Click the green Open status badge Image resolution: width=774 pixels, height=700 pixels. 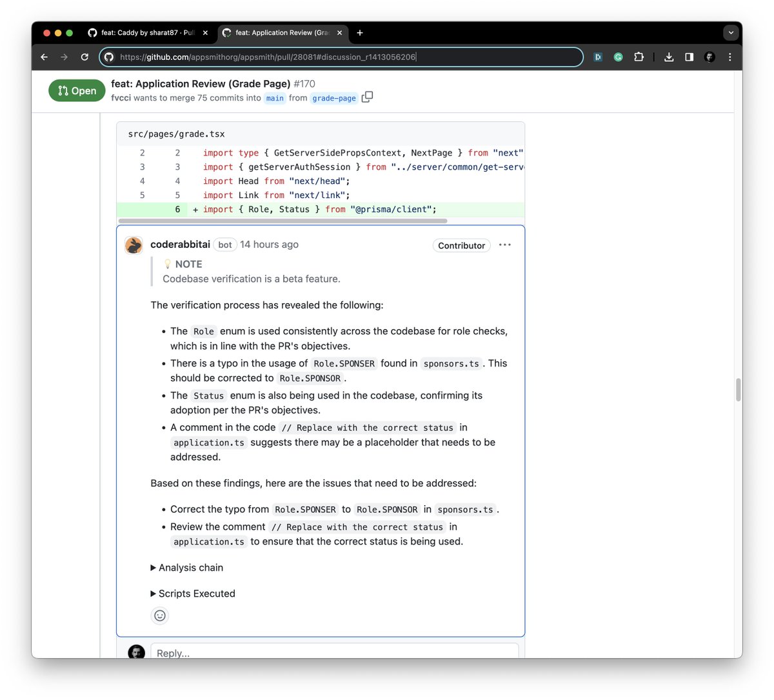tap(77, 91)
